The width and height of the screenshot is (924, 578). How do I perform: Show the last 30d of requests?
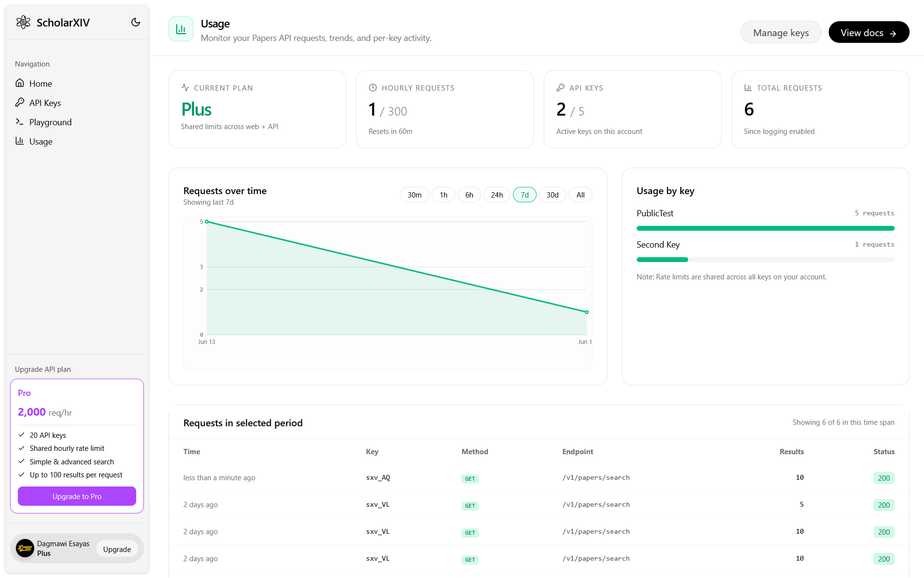(552, 195)
